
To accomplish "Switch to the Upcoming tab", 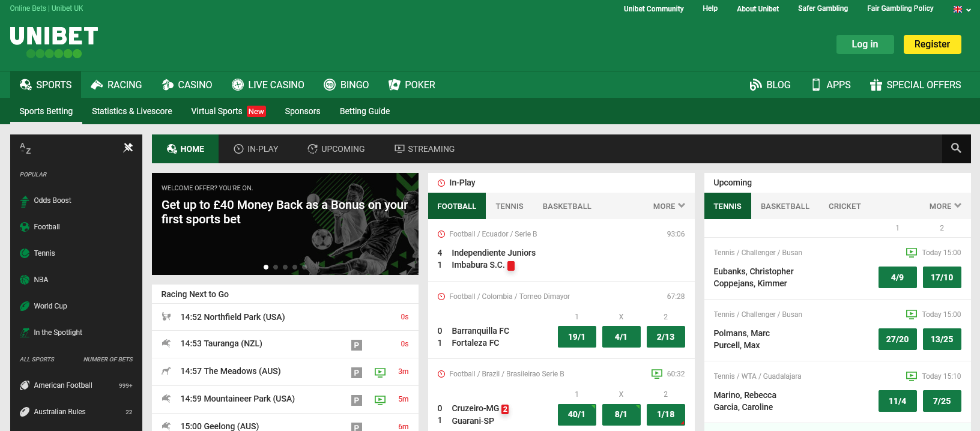I will click(336, 149).
